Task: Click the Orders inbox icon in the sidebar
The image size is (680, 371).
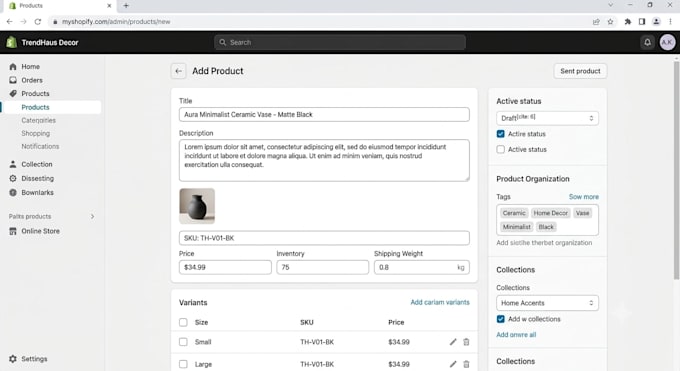Action: [13, 80]
